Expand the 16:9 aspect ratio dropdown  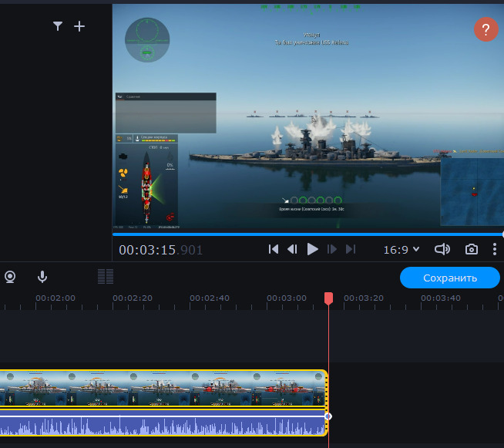click(401, 249)
